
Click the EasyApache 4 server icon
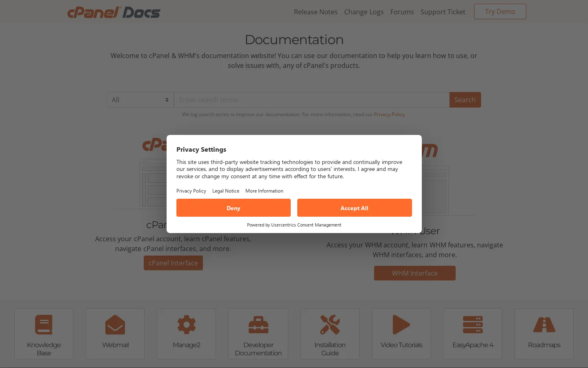(x=473, y=325)
